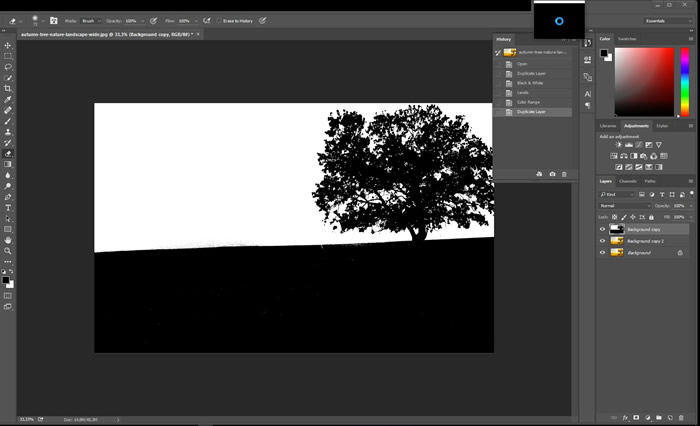Open layer filter Kind dropdown
The width and height of the screenshot is (700, 426).
pyautogui.click(x=617, y=194)
